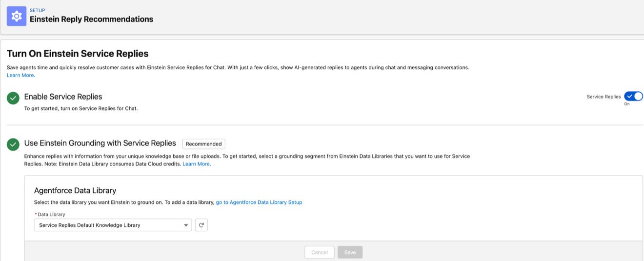
Task: Click the Einstein Reply Recommendations title
Action: click(92, 19)
